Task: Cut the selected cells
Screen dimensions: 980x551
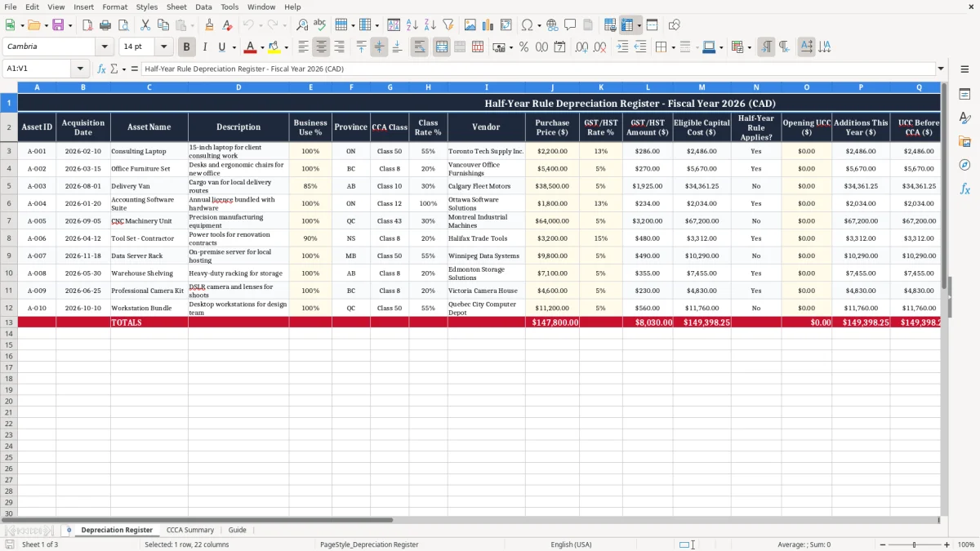Action: coord(145,25)
